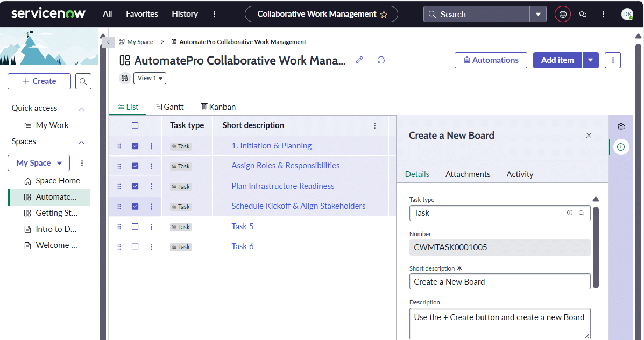Switch to the Kanban view tab
The width and height of the screenshot is (644, 340).
[218, 107]
